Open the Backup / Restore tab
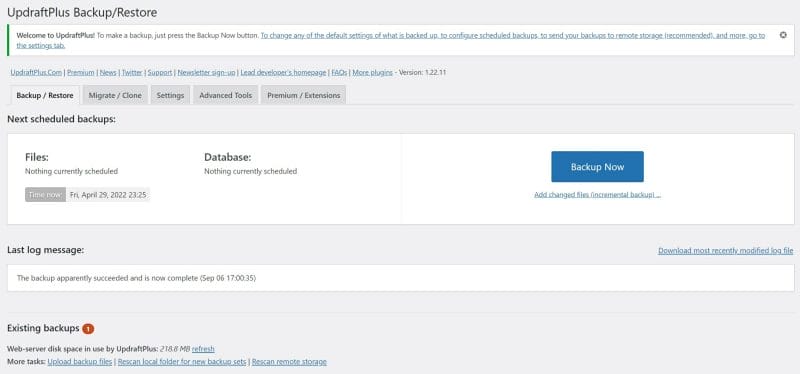The image size is (800, 374). point(44,95)
